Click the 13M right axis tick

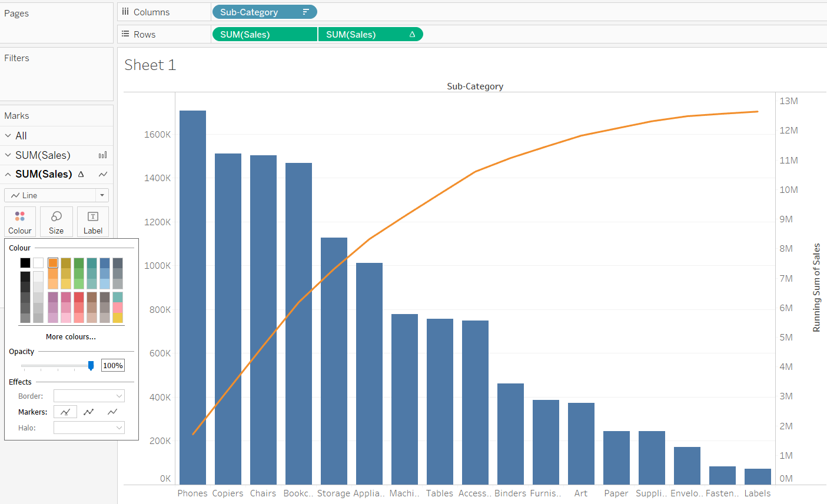coord(789,101)
